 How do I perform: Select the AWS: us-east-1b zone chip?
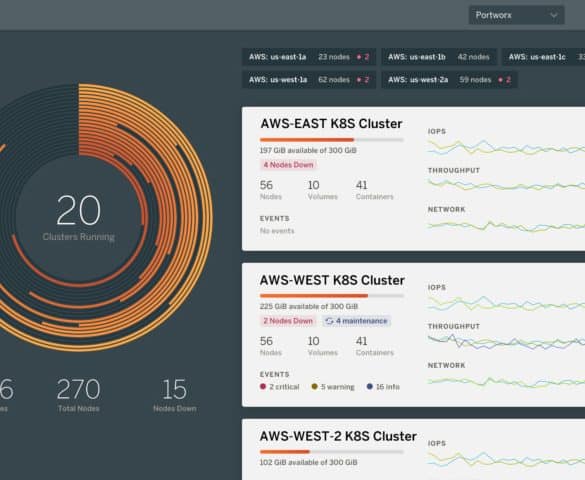[x=439, y=57]
